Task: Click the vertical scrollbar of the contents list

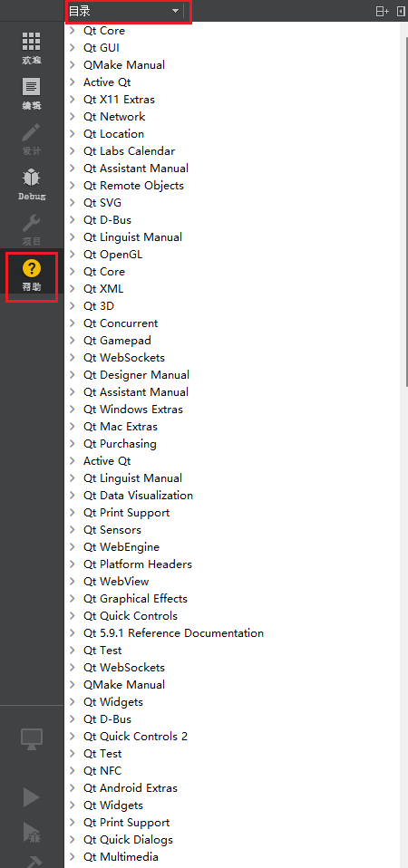Action: (404, 205)
